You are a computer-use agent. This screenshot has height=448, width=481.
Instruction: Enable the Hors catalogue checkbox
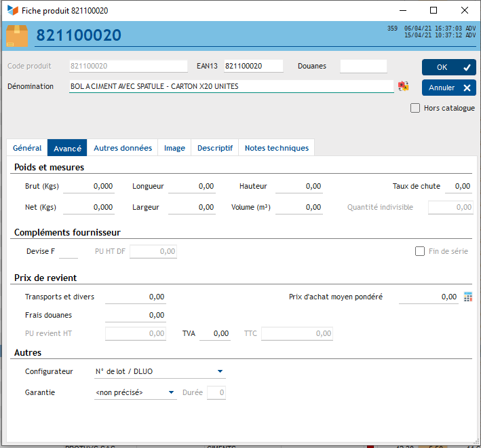pos(415,108)
